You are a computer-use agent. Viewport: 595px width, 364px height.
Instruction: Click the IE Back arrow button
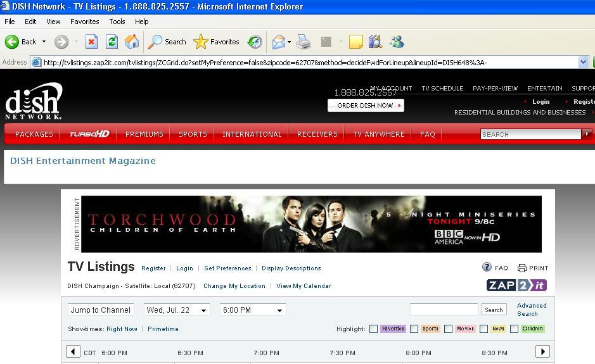(x=12, y=42)
